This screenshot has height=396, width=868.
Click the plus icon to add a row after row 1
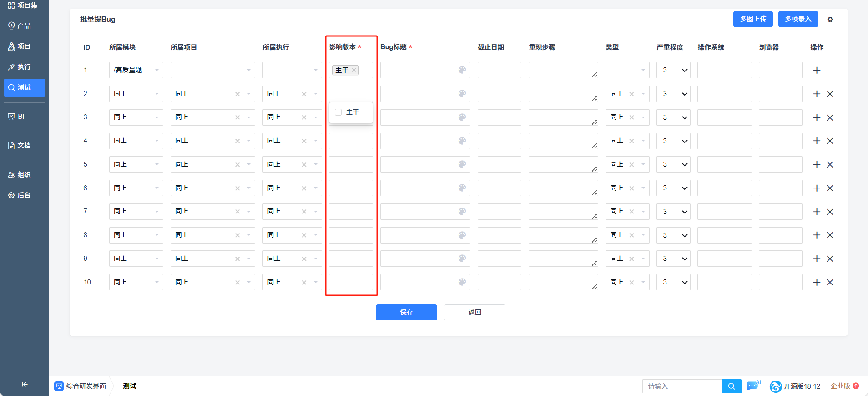(x=817, y=70)
